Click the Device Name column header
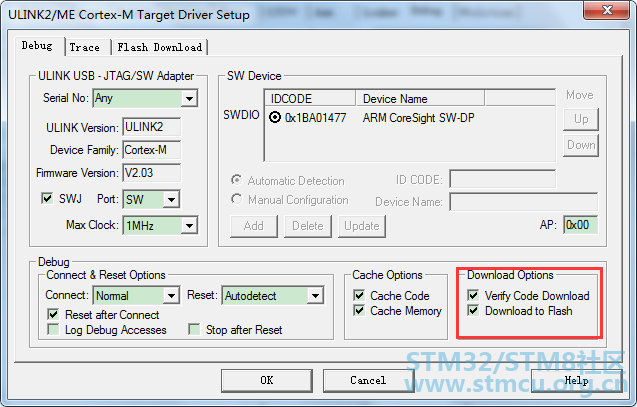637x407 pixels. pyautogui.click(x=420, y=98)
